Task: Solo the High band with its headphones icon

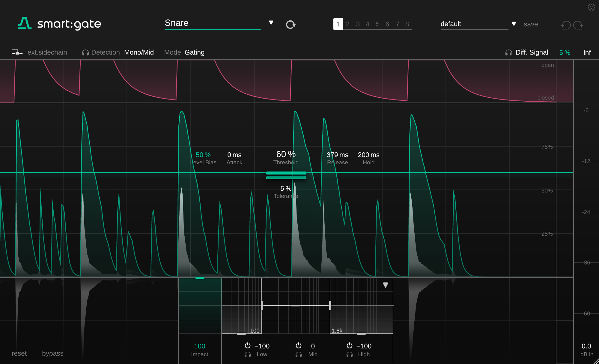Action: coord(349,355)
